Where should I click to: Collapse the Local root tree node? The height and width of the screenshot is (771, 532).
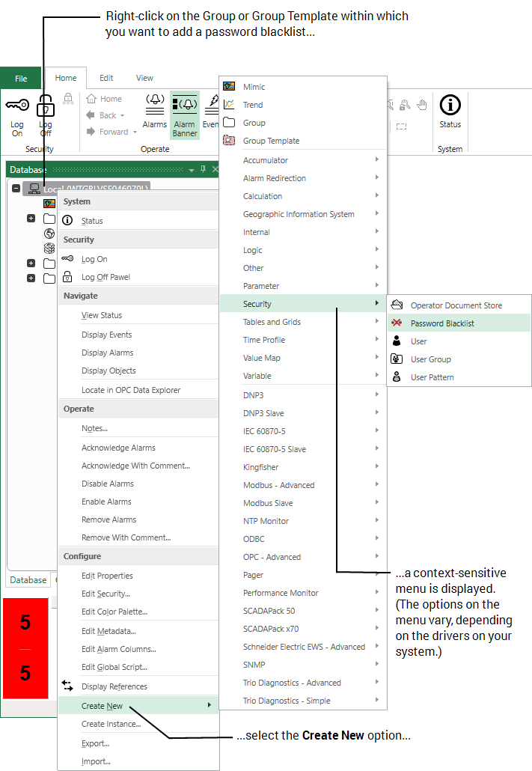(16, 189)
